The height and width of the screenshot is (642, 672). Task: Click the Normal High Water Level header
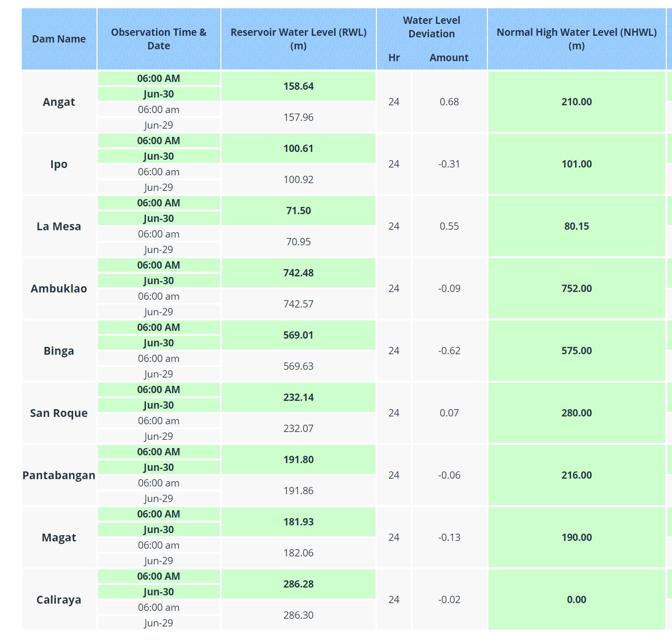(576, 39)
